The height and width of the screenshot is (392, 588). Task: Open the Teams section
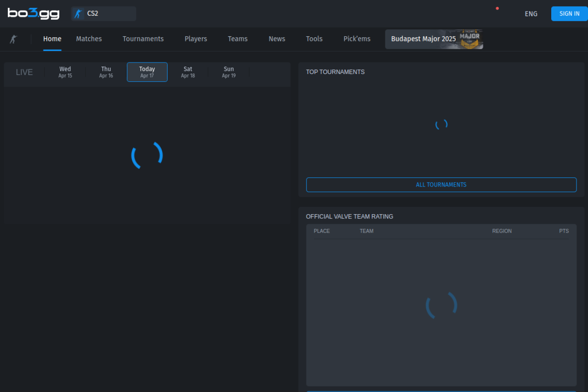coord(237,39)
